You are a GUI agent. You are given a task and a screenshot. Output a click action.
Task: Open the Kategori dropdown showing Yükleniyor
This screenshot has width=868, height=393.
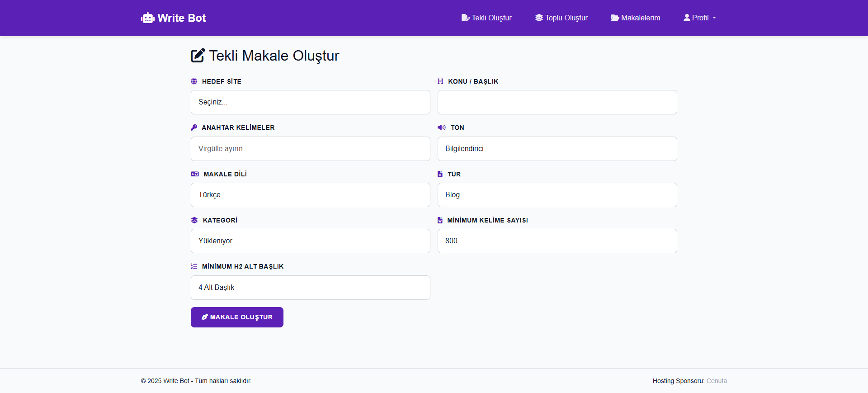click(x=311, y=241)
